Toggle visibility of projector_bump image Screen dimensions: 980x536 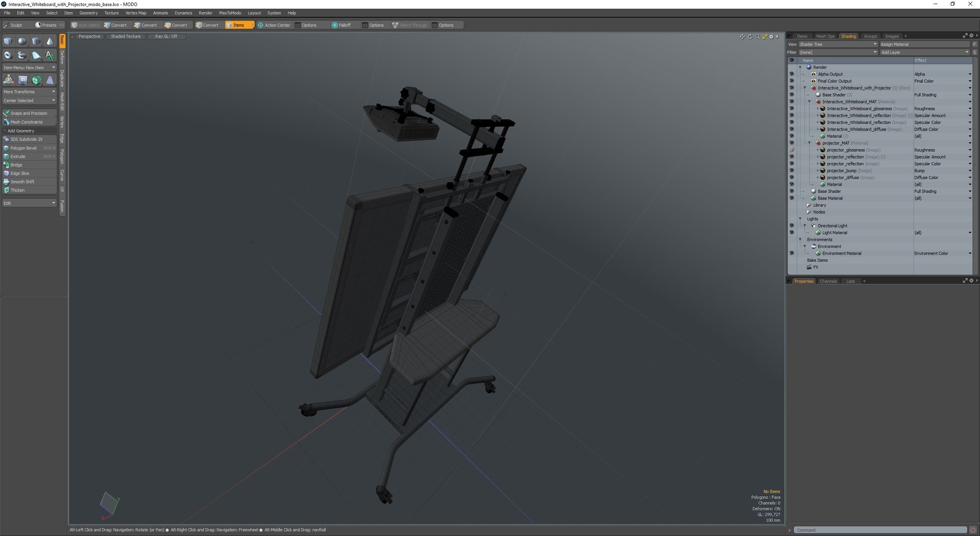(792, 170)
